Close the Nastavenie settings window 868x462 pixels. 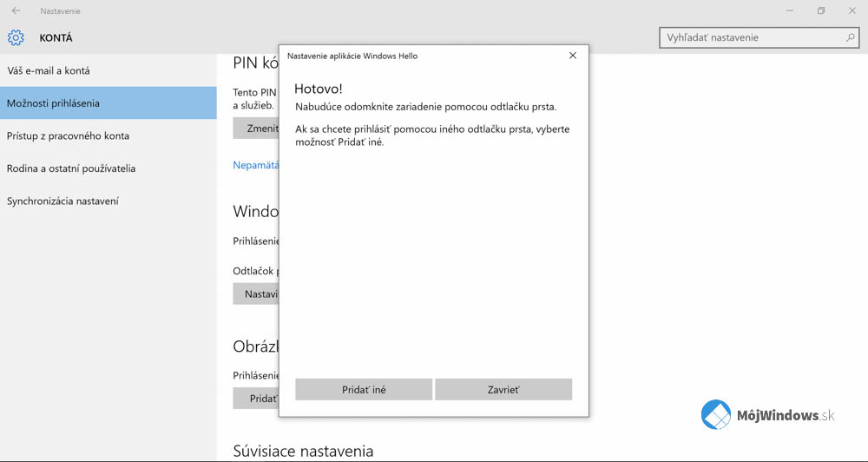[852, 10]
